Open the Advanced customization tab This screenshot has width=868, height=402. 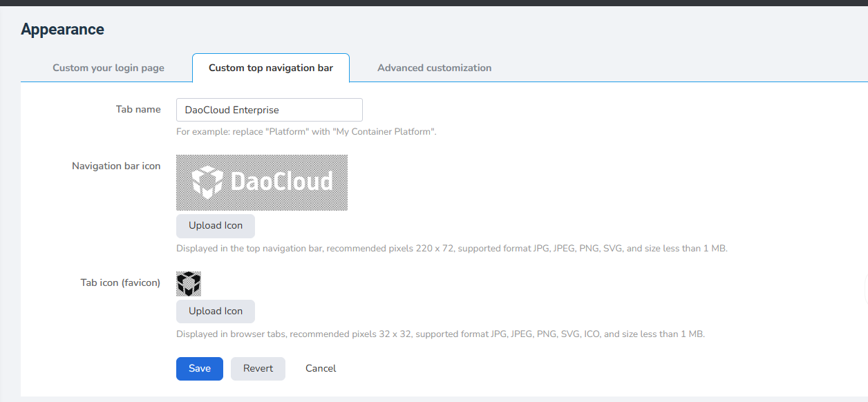435,68
